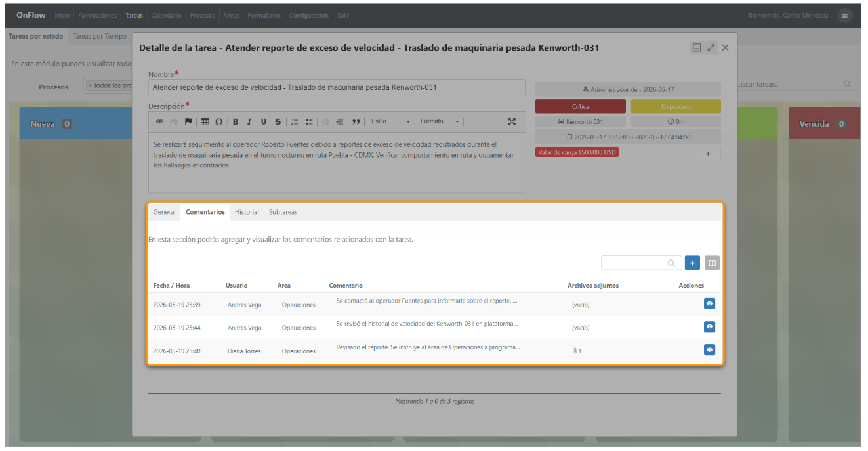Click the search icon in the comments filter
The width and height of the screenshot is (868, 451).
click(x=671, y=263)
